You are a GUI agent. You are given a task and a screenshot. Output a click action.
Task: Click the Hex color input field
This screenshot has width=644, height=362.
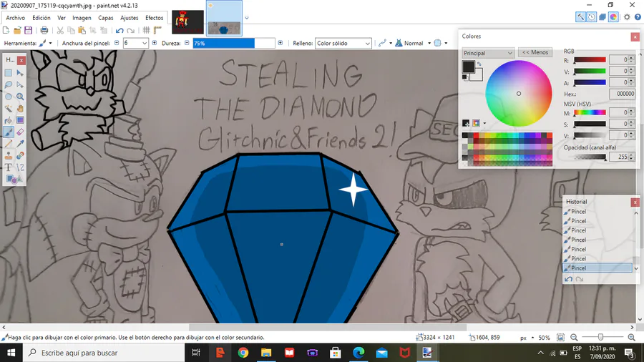622,94
